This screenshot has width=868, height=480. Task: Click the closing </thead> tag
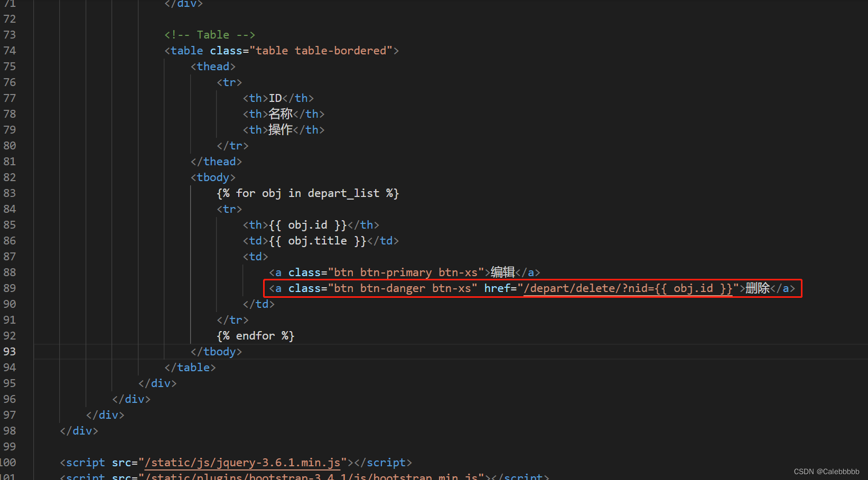pyautogui.click(x=216, y=162)
